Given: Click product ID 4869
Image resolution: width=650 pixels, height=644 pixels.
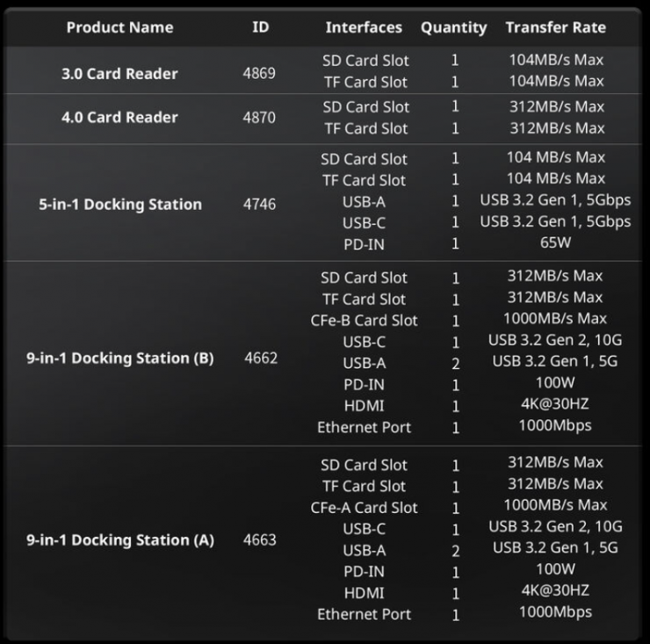Looking at the screenshot, I should (259, 73).
